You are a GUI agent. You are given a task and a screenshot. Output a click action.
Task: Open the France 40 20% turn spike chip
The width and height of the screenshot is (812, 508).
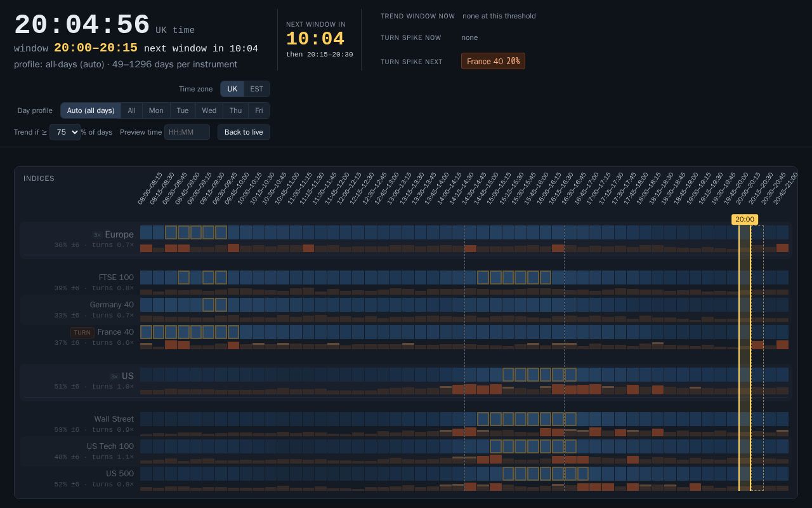(493, 61)
